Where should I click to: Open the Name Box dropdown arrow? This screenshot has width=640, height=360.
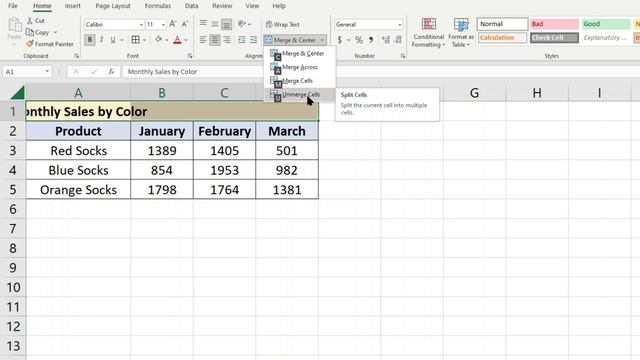click(x=47, y=71)
